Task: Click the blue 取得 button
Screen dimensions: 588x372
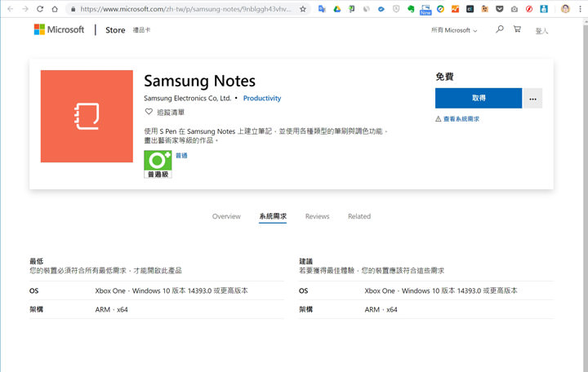Action: (x=479, y=98)
